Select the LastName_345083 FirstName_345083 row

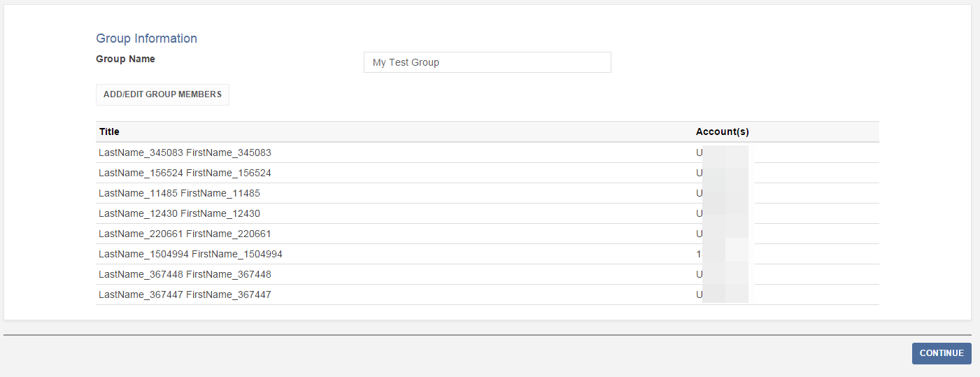coord(185,152)
